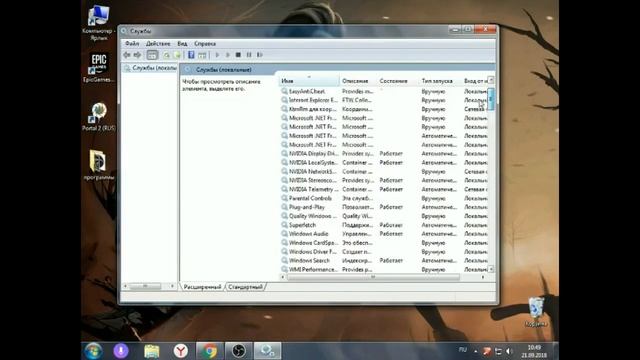The width and height of the screenshot is (640, 360).
Task: Open Help with the blue question icon
Action: [x=191, y=55]
